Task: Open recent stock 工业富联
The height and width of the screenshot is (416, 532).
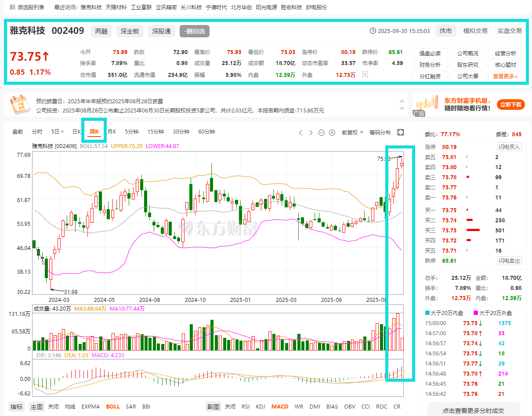Action: tap(141, 7)
